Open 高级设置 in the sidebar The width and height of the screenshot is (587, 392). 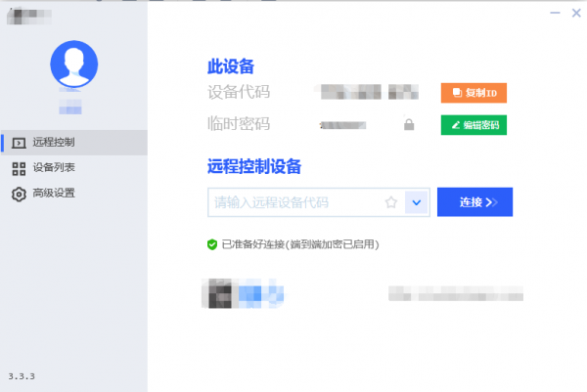point(74,194)
